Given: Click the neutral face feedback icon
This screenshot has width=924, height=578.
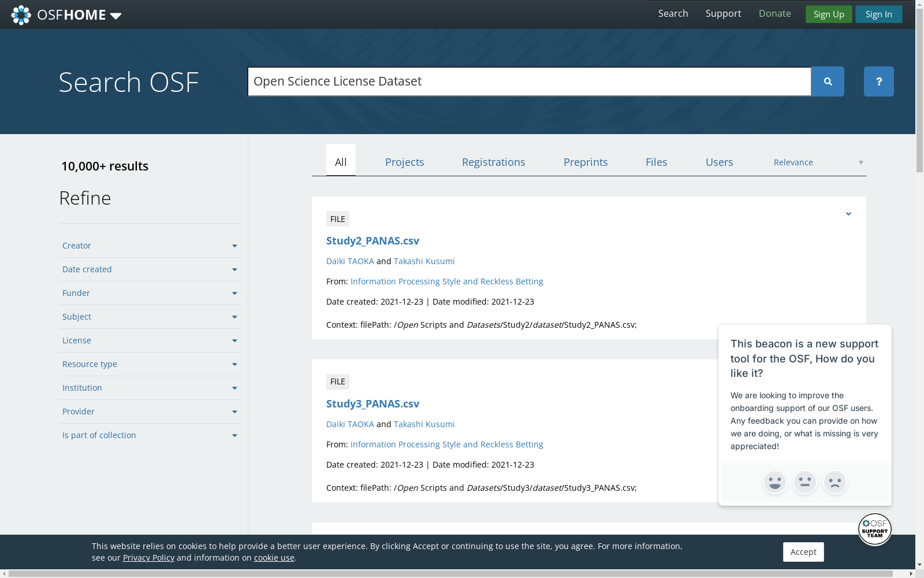Looking at the screenshot, I should (x=805, y=482).
